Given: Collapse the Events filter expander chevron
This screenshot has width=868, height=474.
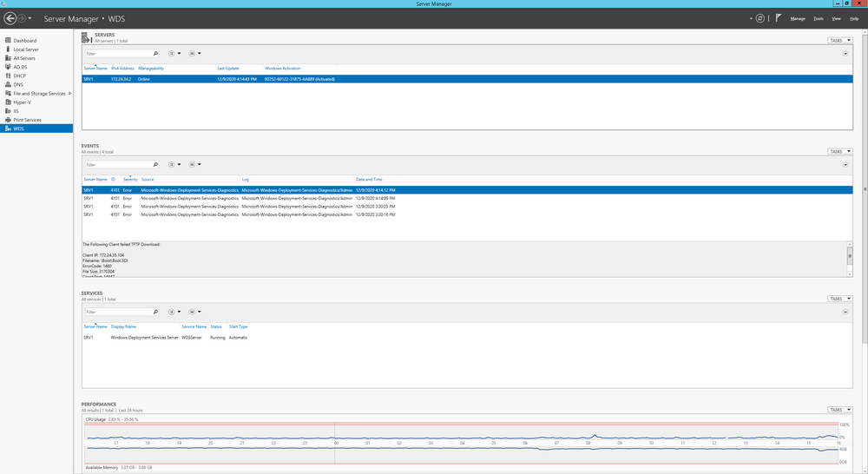Looking at the screenshot, I should (845, 164).
